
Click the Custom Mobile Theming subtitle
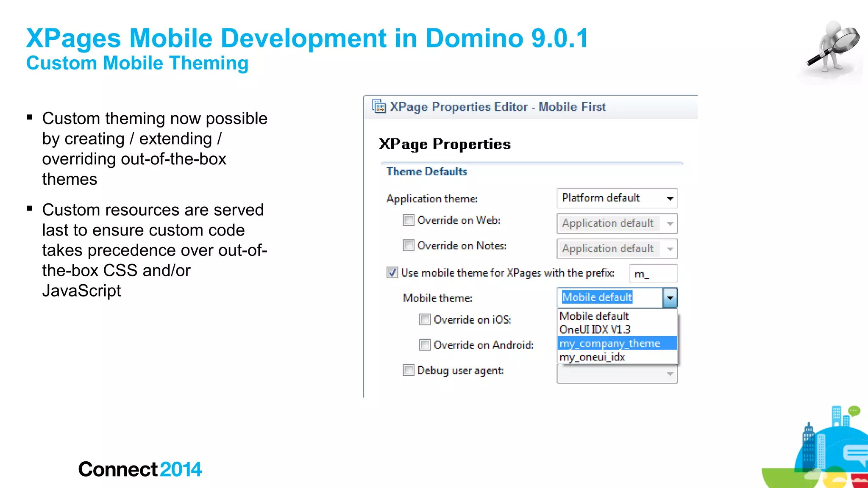pos(137,63)
